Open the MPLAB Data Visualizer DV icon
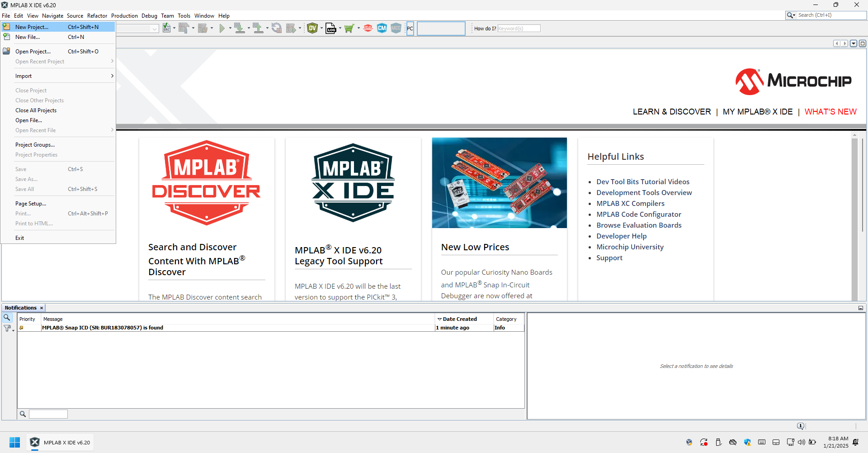 point(312,28)
